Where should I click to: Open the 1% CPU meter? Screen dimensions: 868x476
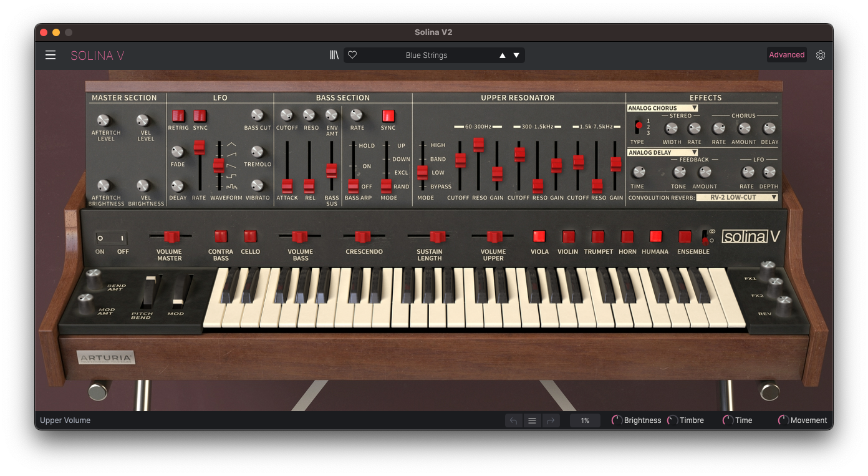(x=585, y=420)
